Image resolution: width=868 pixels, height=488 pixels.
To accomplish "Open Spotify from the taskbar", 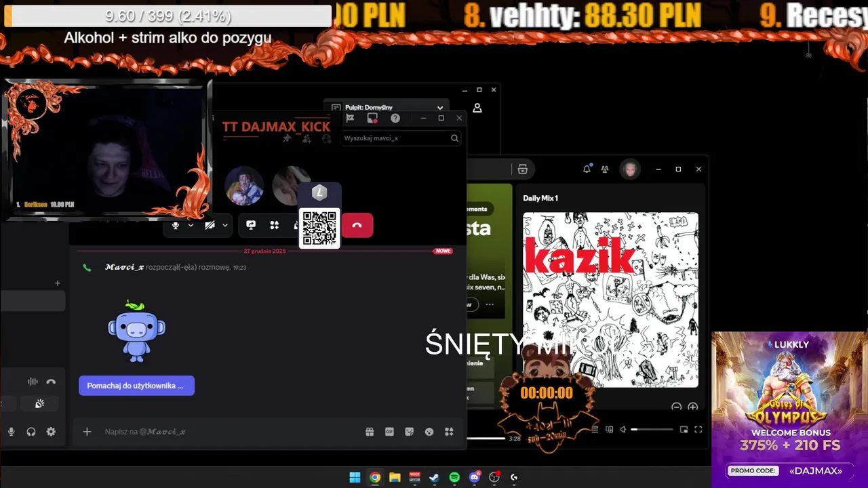I will pos(454,477).
